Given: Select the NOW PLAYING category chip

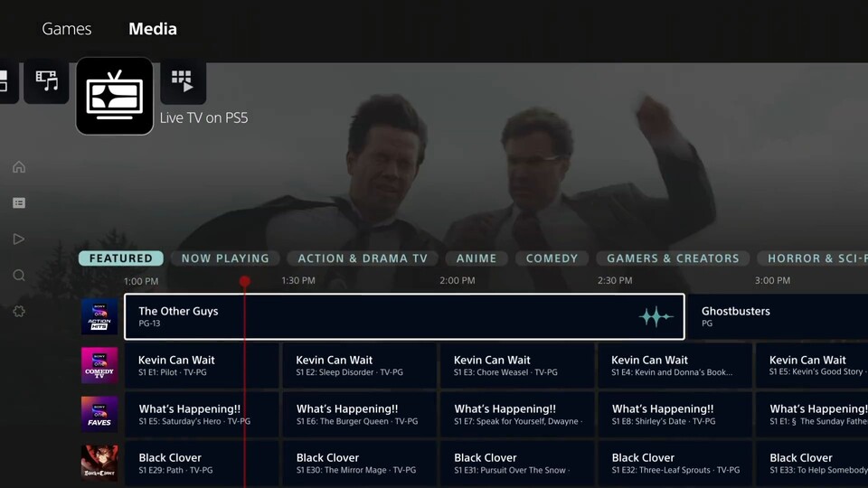Looking at the screenshot, I should pyautogui.click(x=225, y=258).
